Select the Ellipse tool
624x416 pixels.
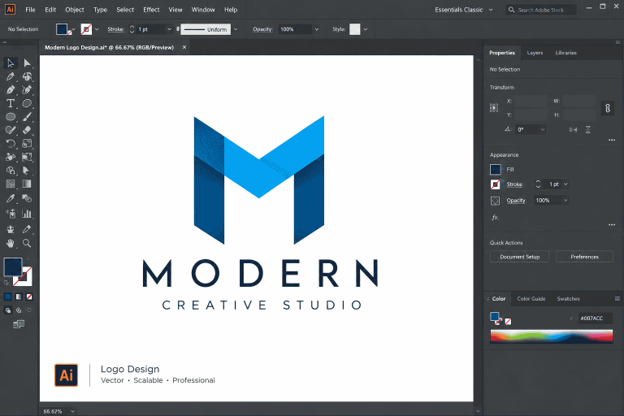click(10, 117)
